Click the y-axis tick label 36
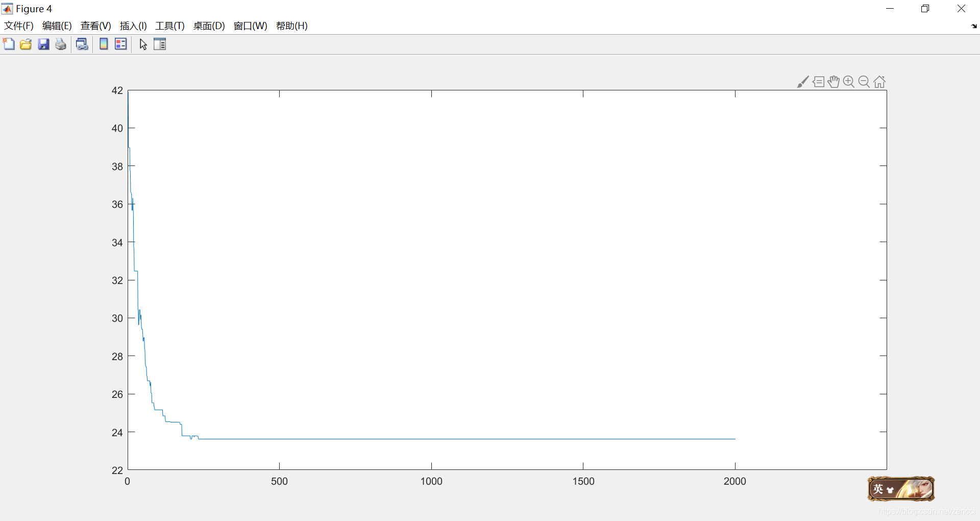Screen dimensions: 980x521 coord(117,204)
